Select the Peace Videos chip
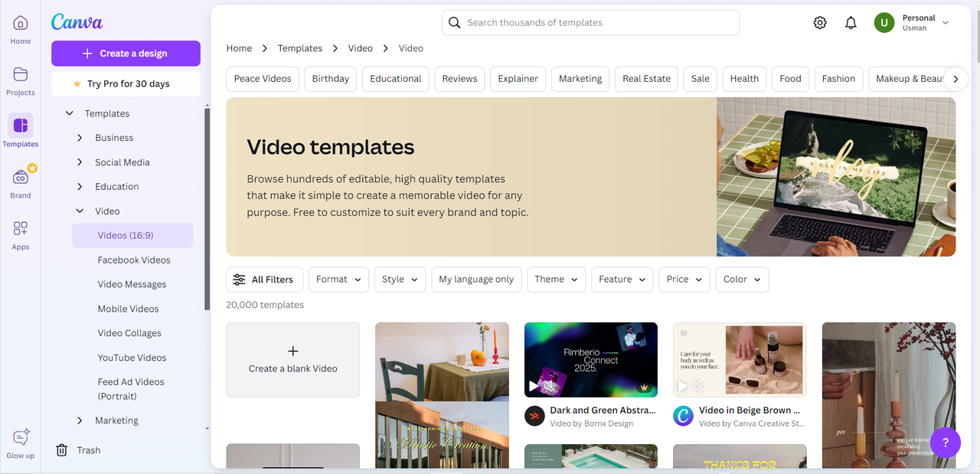 click(x=263, y=79)
